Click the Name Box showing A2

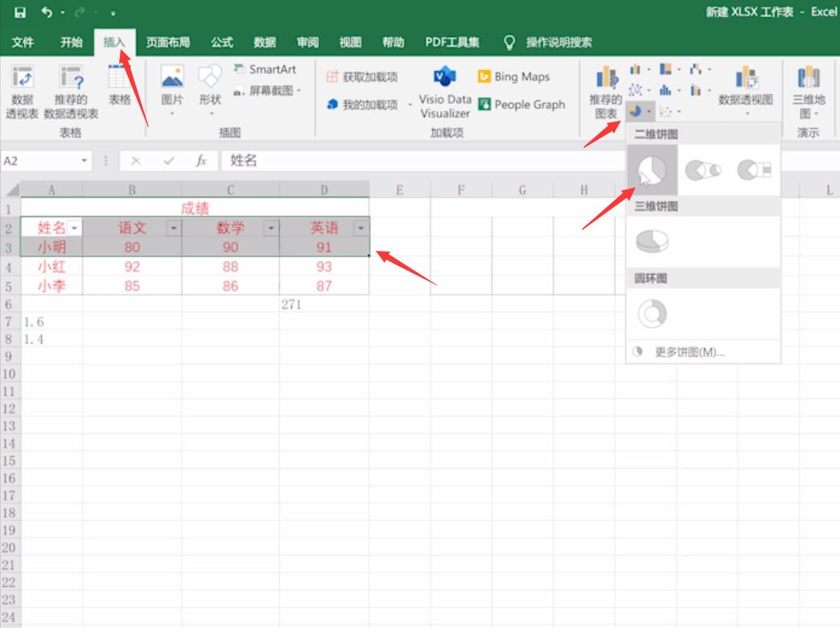pos(39,161)
